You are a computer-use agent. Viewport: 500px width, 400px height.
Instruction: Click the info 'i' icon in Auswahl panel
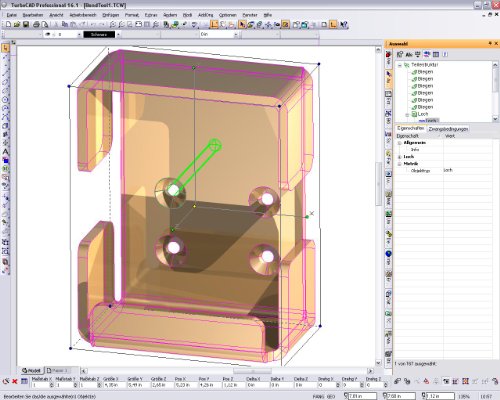pos(445,54)
